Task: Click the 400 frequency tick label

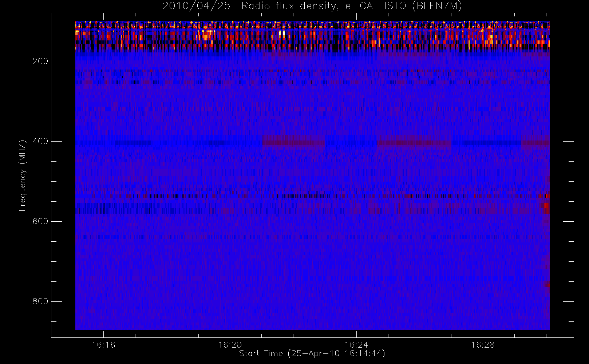Action: click(40, 141)
